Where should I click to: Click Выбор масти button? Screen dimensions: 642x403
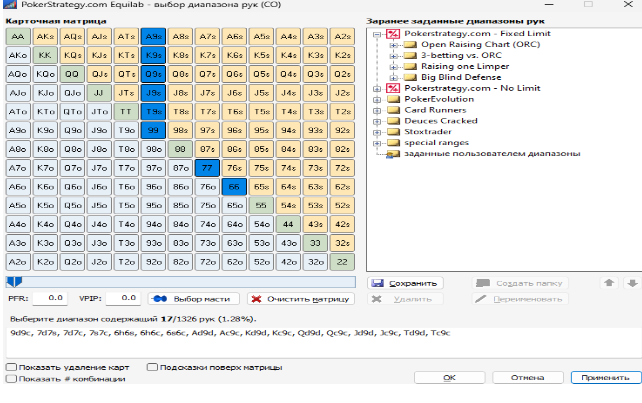(194, 299)
